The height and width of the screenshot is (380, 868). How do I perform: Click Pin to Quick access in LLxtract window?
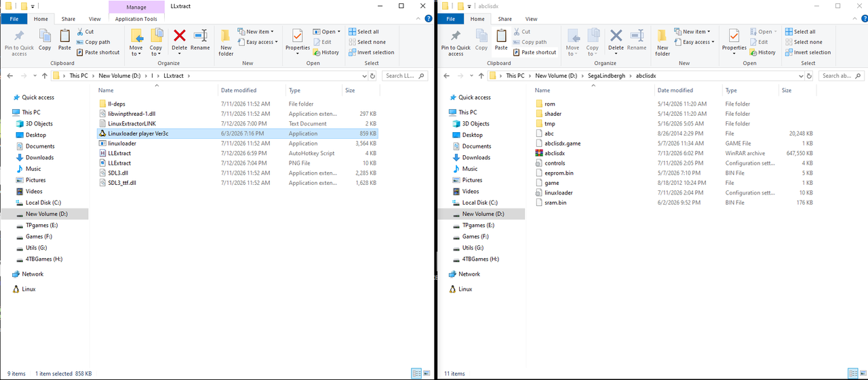tap(18, 42)
